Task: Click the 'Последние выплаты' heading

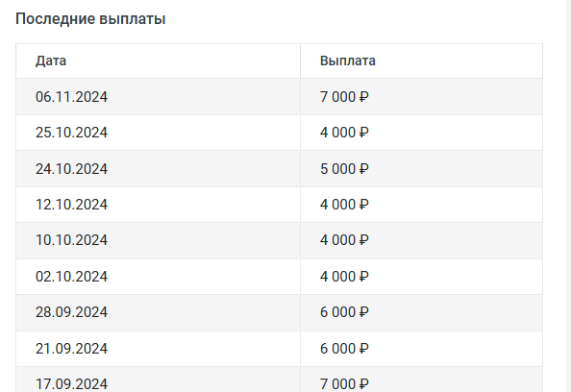Action: [90, 19]
